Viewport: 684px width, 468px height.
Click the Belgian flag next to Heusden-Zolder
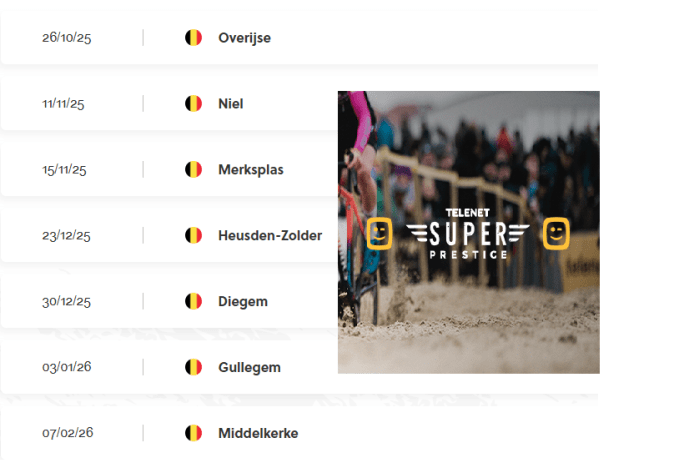(x=193, y=235)
